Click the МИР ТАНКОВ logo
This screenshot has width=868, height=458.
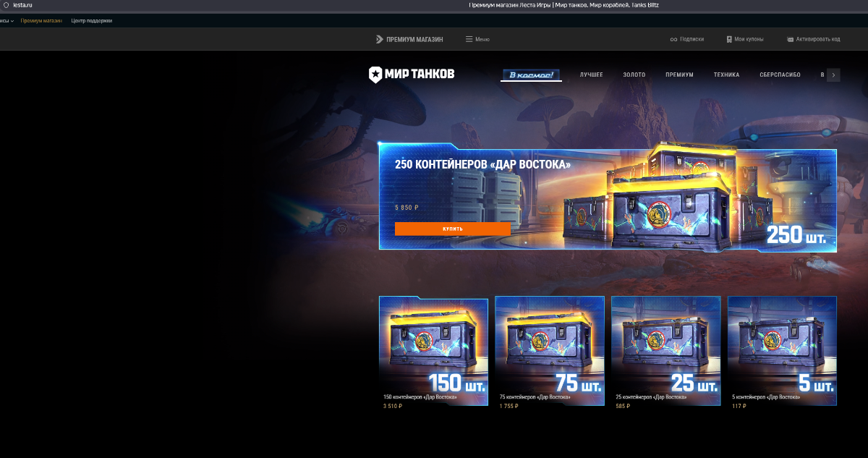coord(412,74)
